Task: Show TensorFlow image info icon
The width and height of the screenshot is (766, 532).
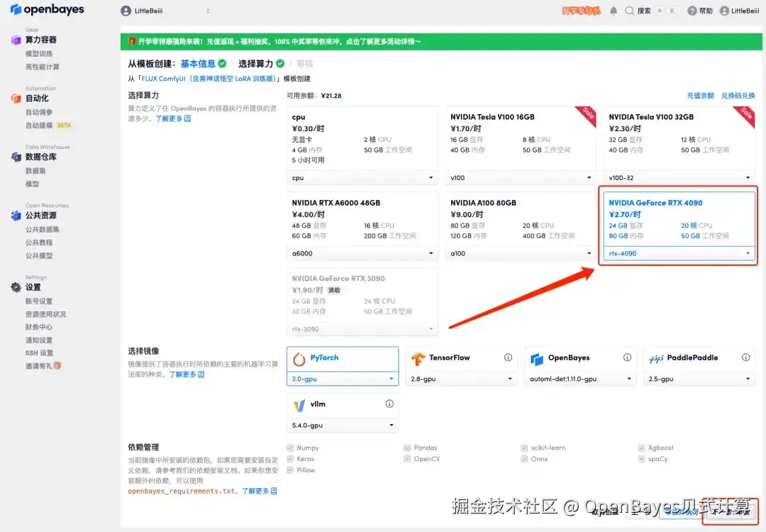Action: pos(508,358)
